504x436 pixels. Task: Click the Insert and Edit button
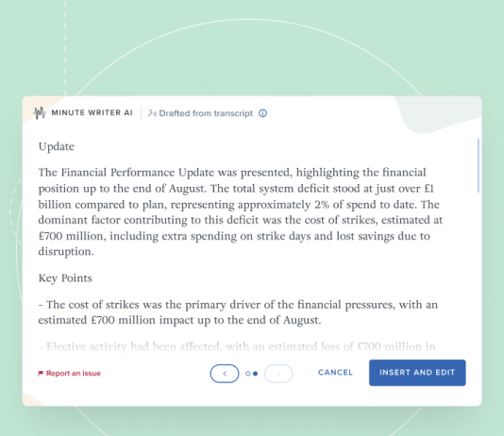417,373
